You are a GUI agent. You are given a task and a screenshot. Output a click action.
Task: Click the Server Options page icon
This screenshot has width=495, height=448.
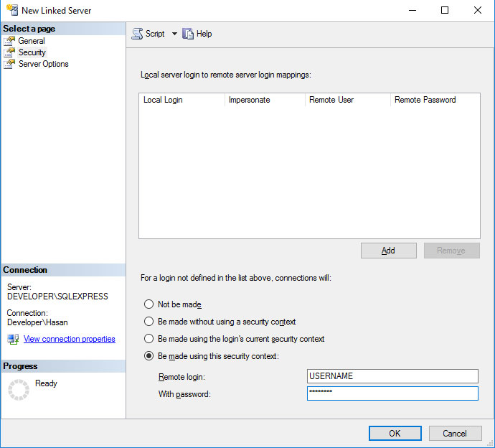[x=9, y=64]
